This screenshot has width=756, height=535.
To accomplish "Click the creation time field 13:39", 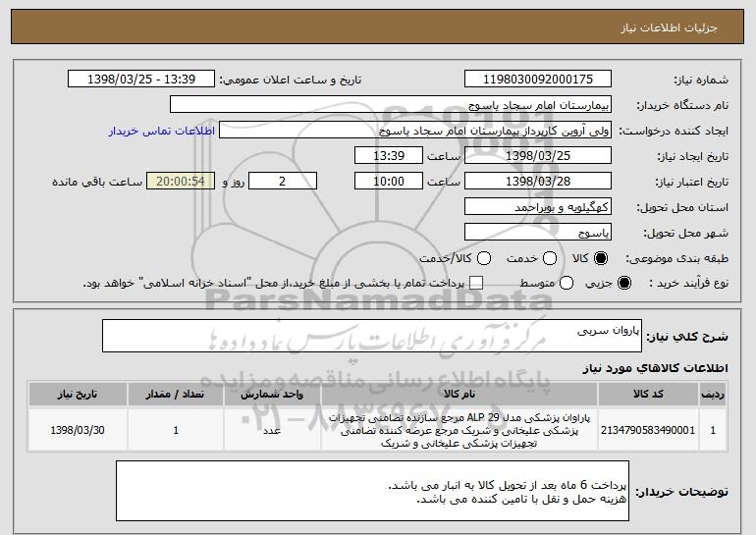I will 389,156.
